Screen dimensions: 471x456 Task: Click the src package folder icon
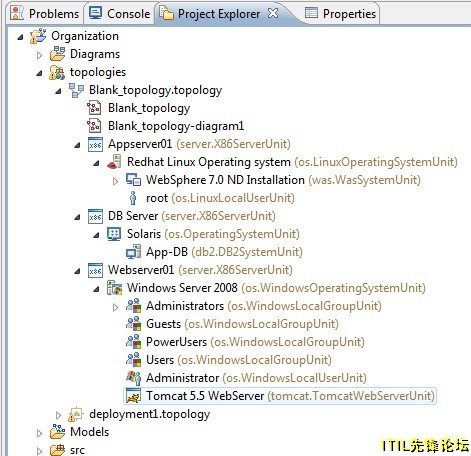57,450
